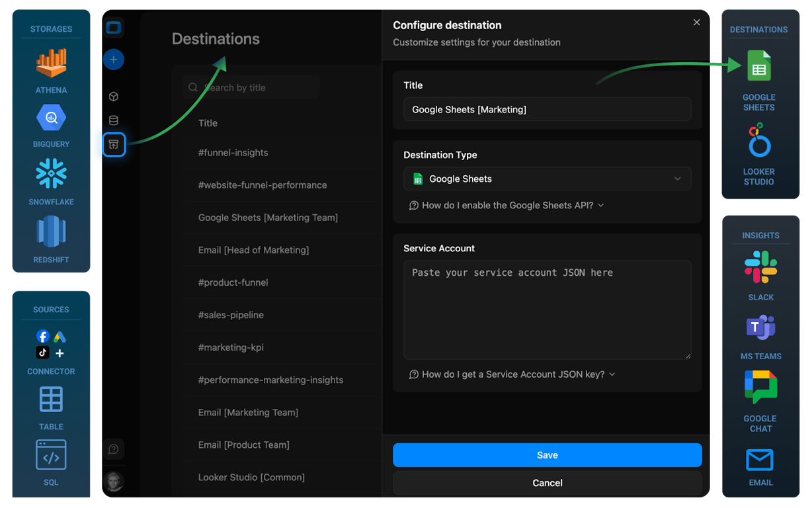Choose the Google Chat insights icon
The image size is (812, 508).
760,387
